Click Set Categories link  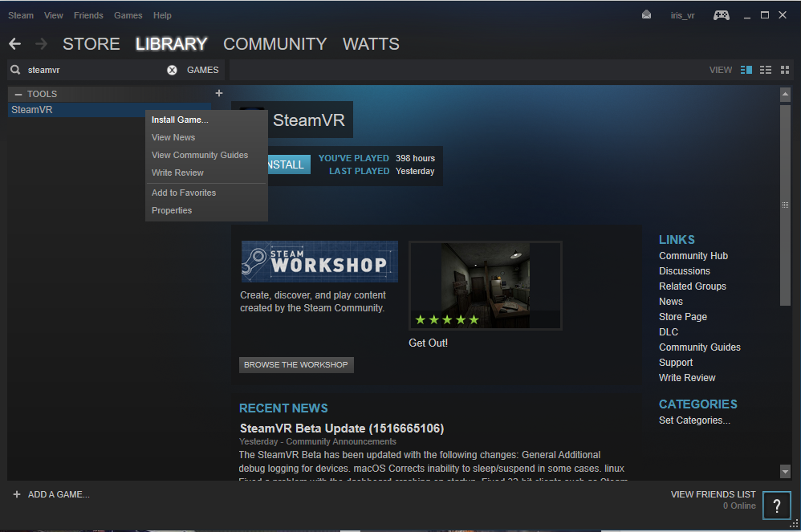(x=695, y=420)
